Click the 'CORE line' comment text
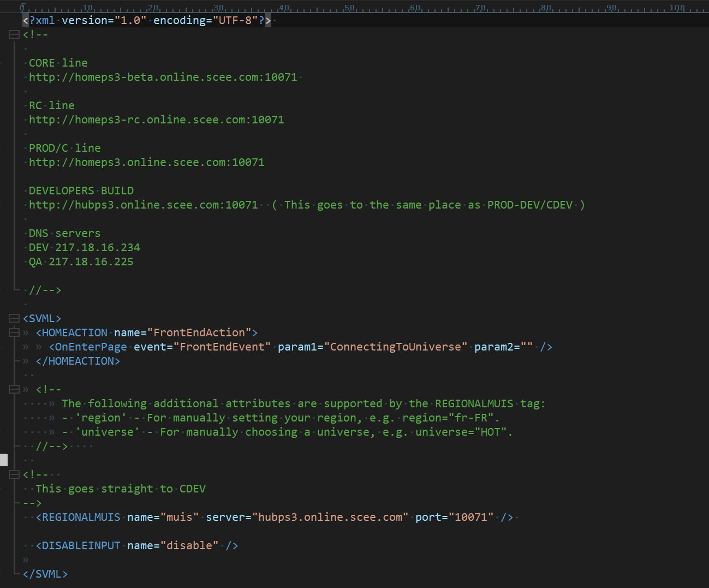The width and height of the screenshot is (709, 588). (58, 63)
